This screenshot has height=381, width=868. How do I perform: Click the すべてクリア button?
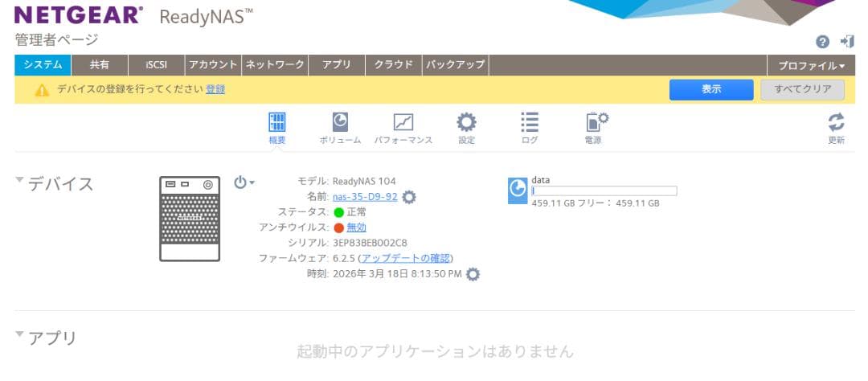point(803,90)
